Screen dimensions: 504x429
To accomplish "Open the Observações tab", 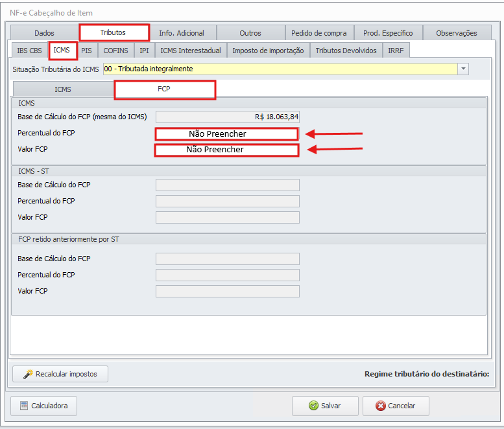I will click(x=456, y=33).
